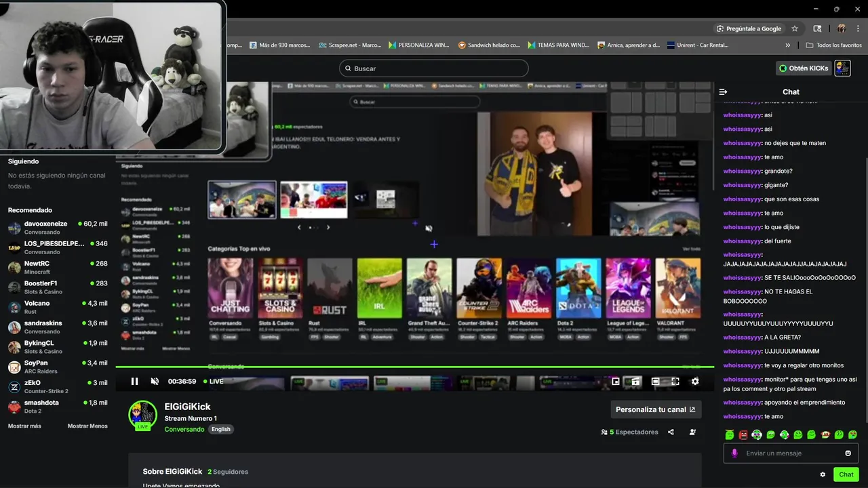The height and width of the screenshot is (488, 868).
Task: Click ElGiGiKick channel avatar
Action: tap(143, 415)
